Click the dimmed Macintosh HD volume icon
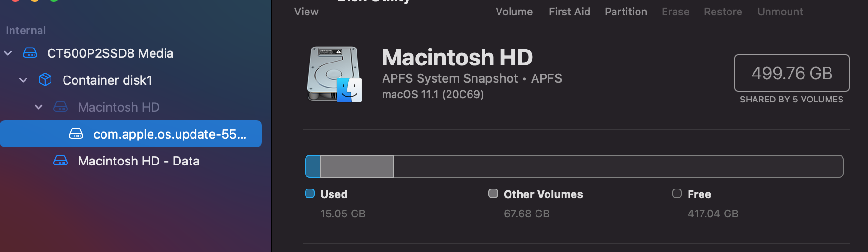868x252 pixels. click(x=61, y=107)
